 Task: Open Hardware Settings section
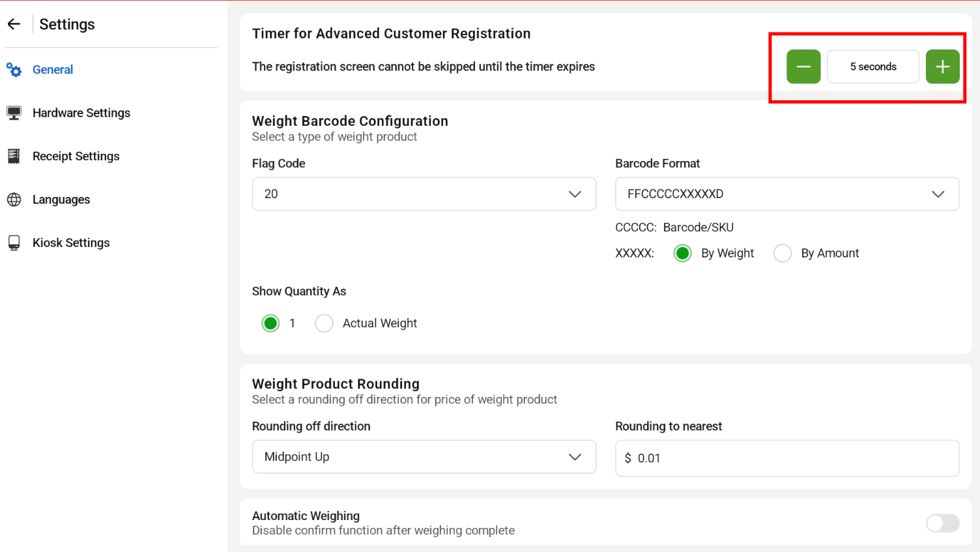click(81, 113)
